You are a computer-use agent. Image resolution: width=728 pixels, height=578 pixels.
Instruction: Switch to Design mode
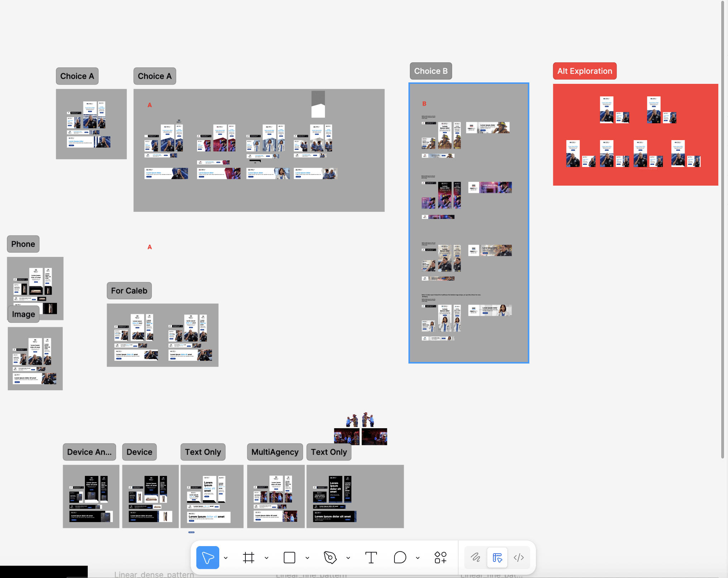point(497,558)
